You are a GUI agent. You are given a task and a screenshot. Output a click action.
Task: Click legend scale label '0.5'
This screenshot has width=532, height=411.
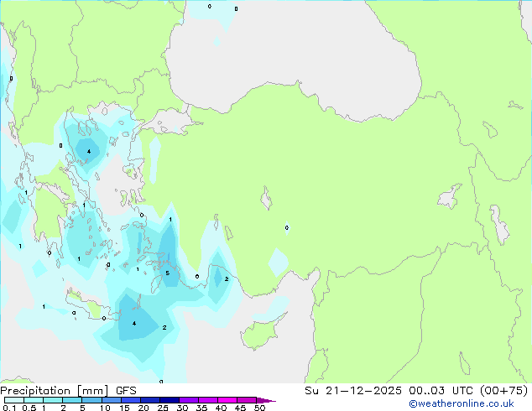click(x=29, y=408)
